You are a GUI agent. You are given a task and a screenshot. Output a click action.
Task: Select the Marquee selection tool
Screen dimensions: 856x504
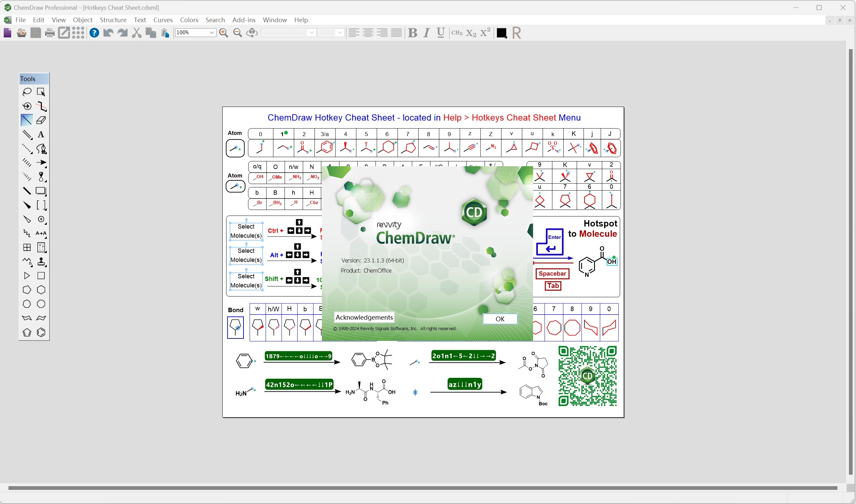pyautogui.click(x=41, y=92)
